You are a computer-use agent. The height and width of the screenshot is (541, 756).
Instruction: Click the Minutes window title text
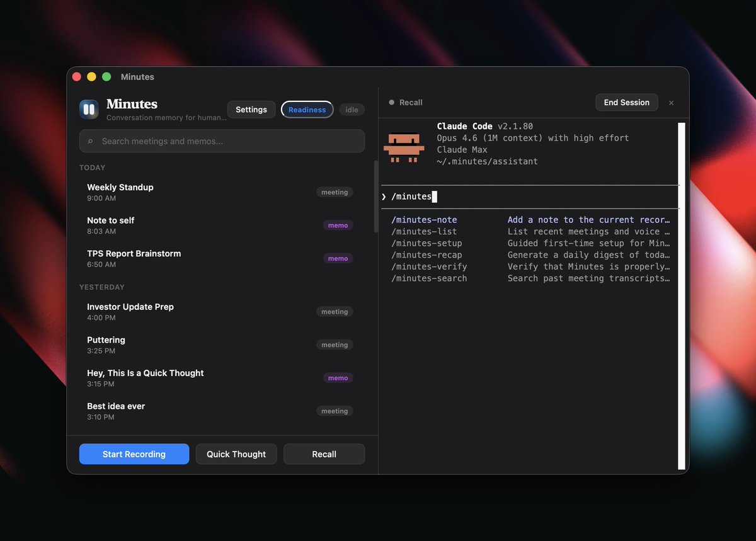click(x=137, y=77)
